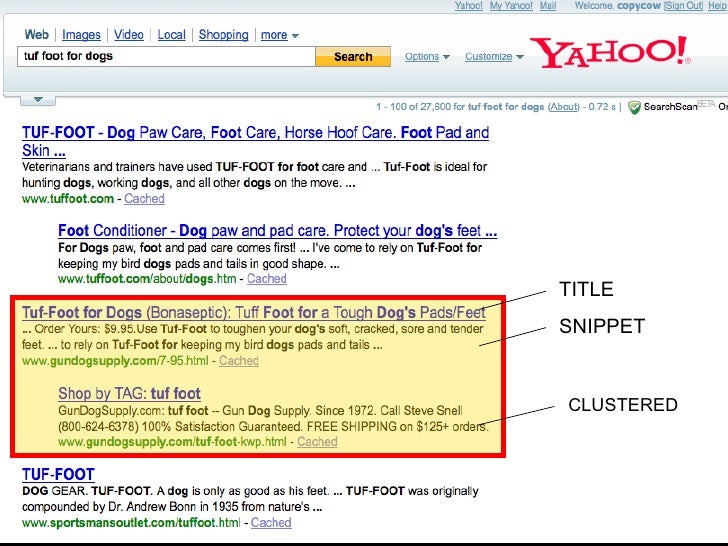Click the www.tuffoot.com/about/dogs.htm URL text
Screen dimensions: 728x546
[x=147, y=279]
